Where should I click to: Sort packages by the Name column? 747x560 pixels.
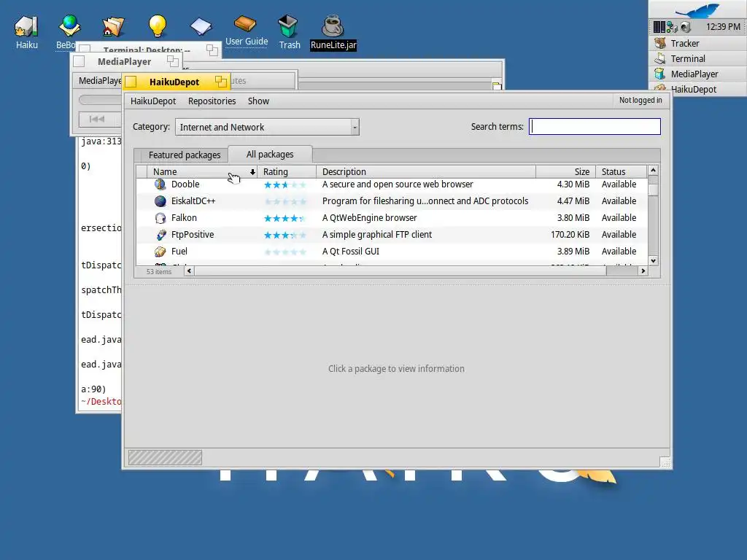click(x=202, y=172)
